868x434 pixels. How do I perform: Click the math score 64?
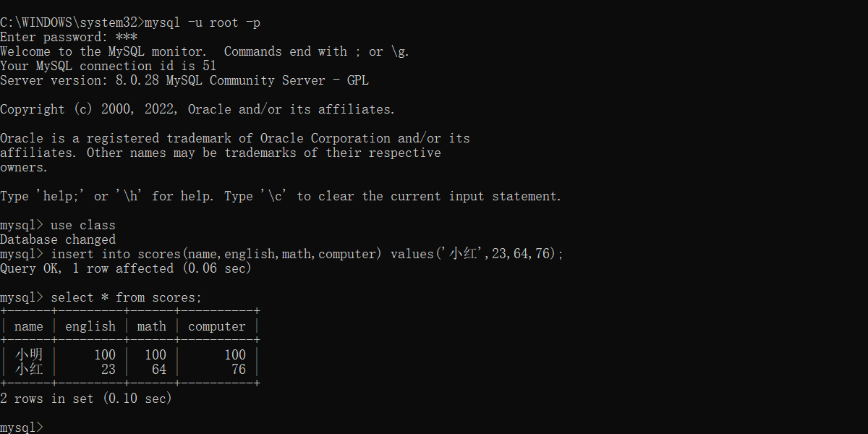[159, 370]
